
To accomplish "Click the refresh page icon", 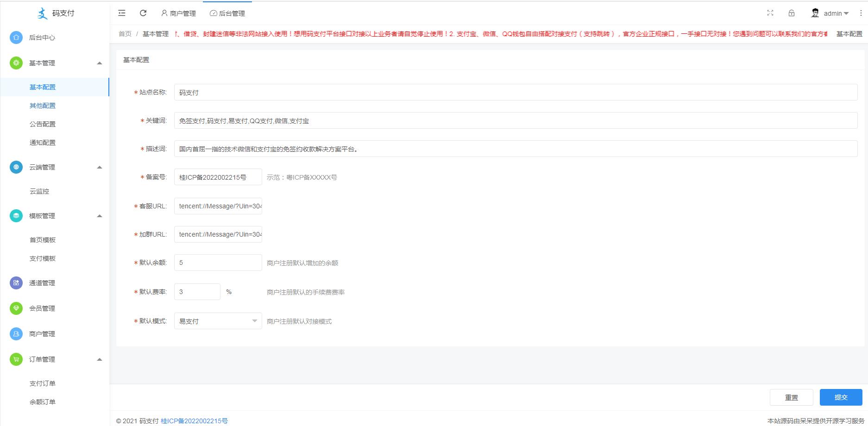I will click(143, 13).
